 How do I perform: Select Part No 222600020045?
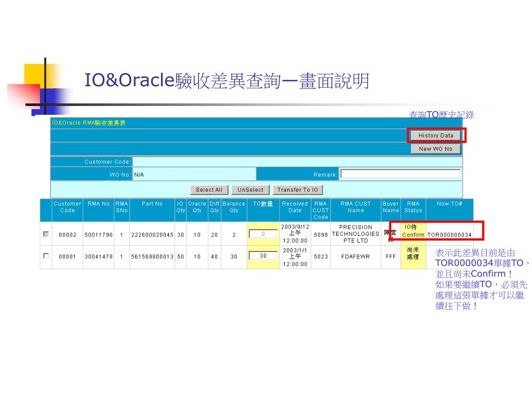pos(152,235)
